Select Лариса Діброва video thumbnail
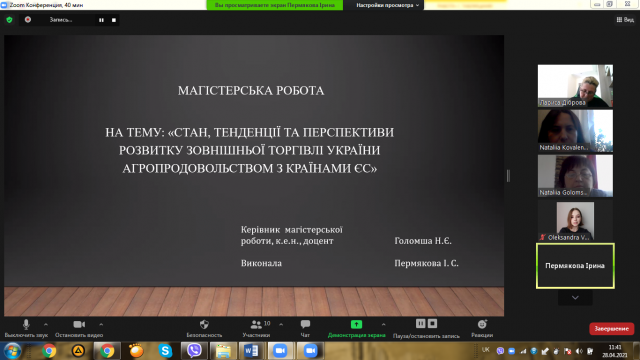640x360 pixels. [575, 86]
